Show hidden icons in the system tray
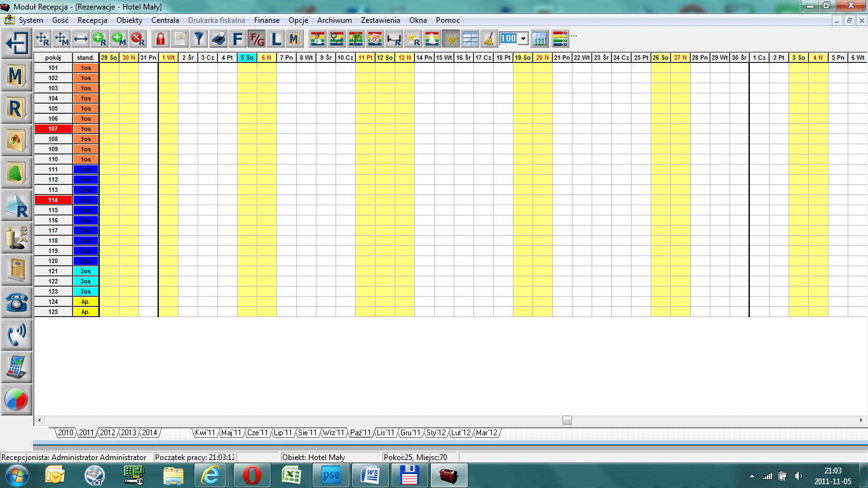The height and width of the screenshot is (488, 868). 752,475
